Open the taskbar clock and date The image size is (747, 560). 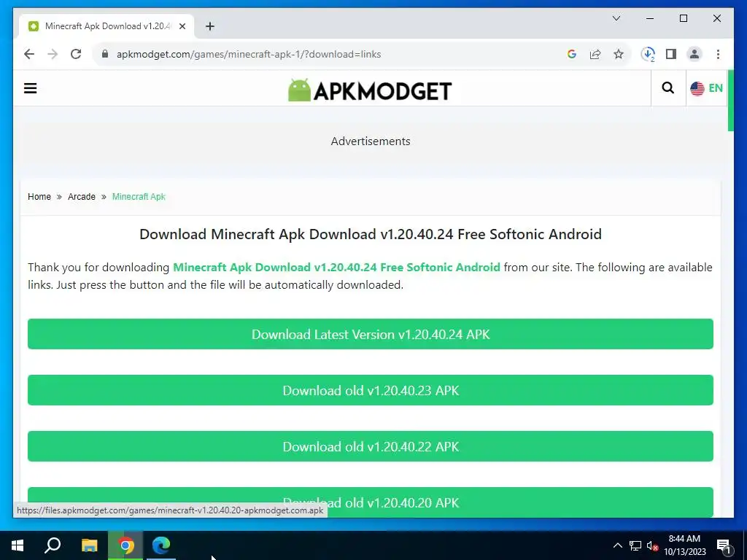click(x=684, y=545)
